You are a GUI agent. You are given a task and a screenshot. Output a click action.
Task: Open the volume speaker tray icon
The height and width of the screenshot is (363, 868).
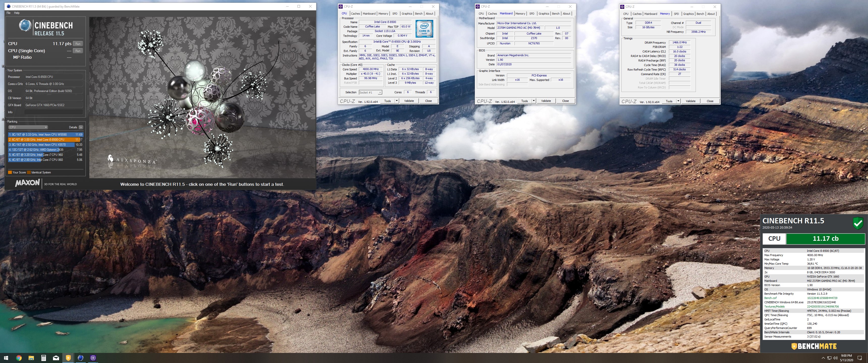click(x=835, y=358)
